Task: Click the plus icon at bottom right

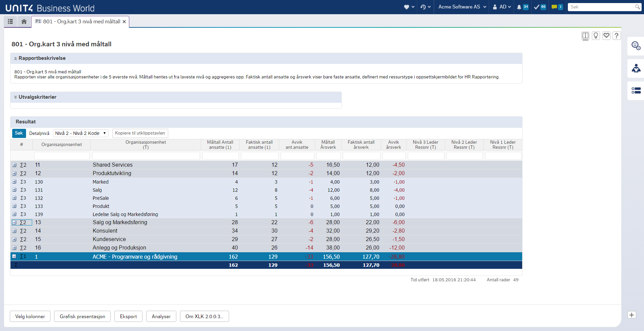Action: [x=632, y=315]
